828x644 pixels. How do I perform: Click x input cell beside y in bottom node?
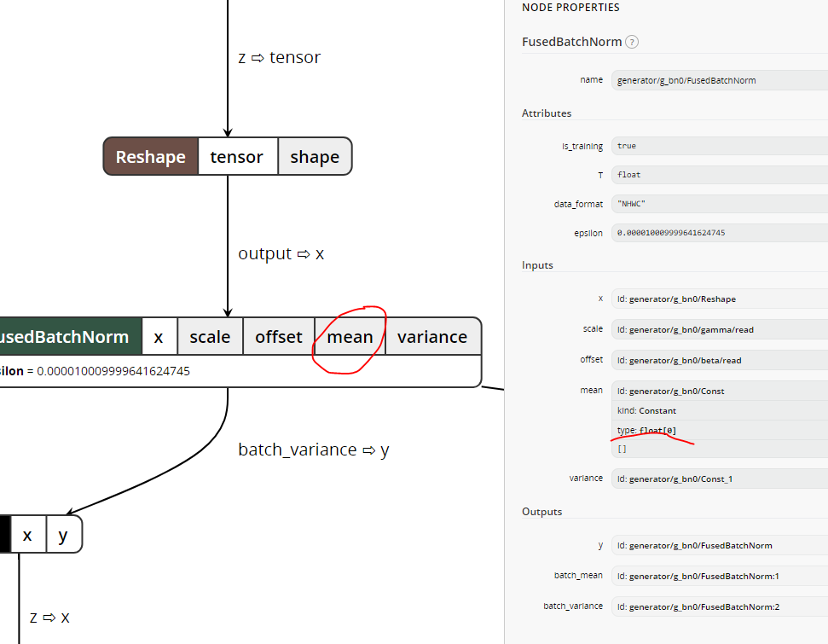point(27,535)
